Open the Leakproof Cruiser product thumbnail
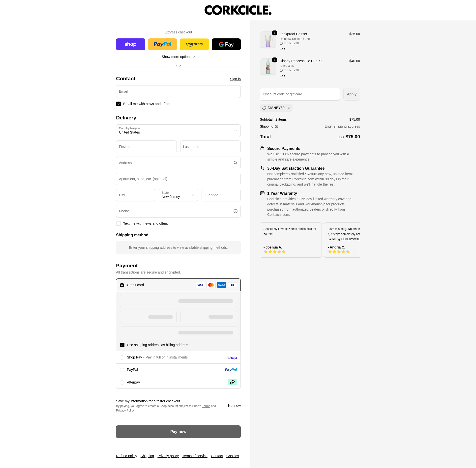 (x=268, y=40)
